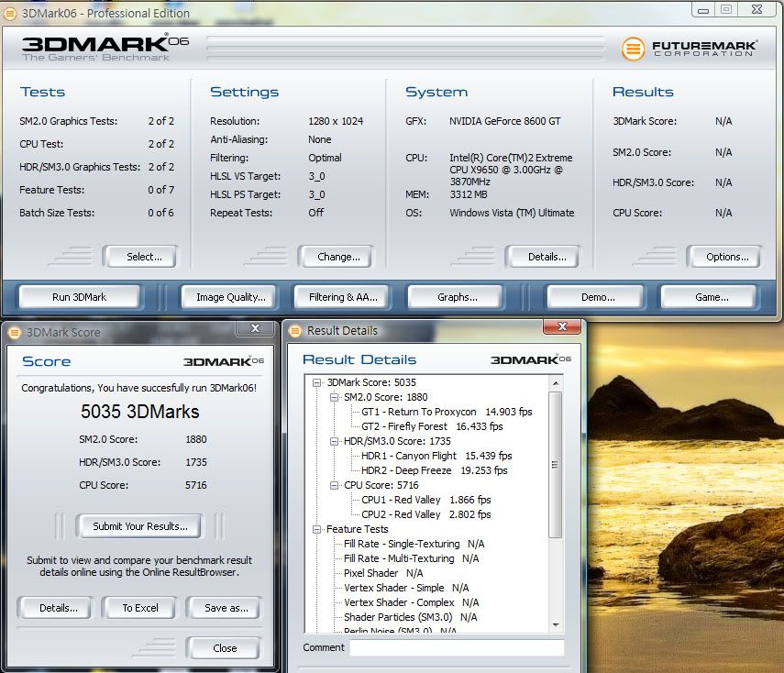Image resolution: width=784 pixels, height=673 pixels.
Task: Click the "Windows Vista (TM) Ultimate" OS value
Action: point(512,213)
